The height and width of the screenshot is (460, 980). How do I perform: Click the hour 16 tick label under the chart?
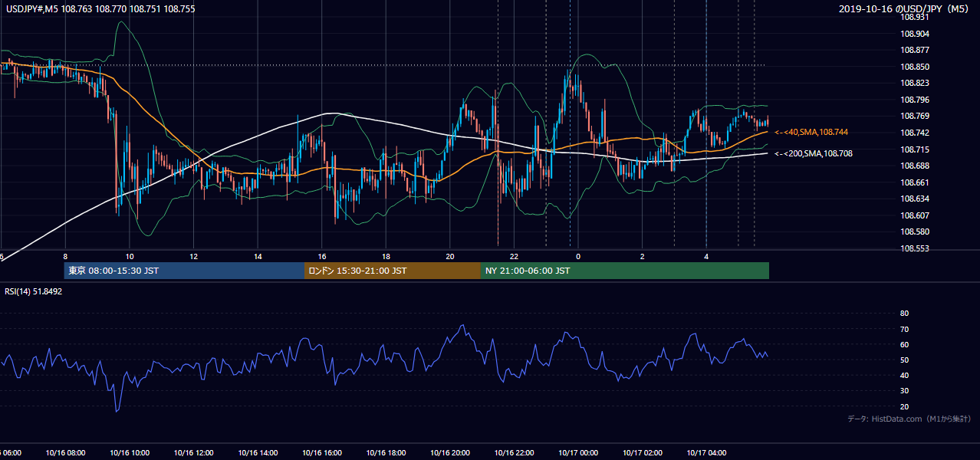322,257
